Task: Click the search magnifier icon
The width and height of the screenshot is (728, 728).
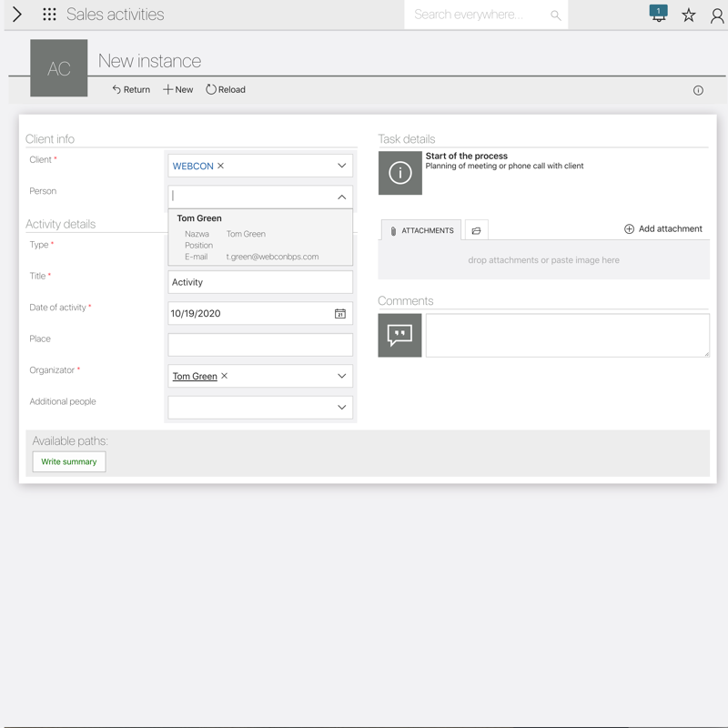Action: 555,15
